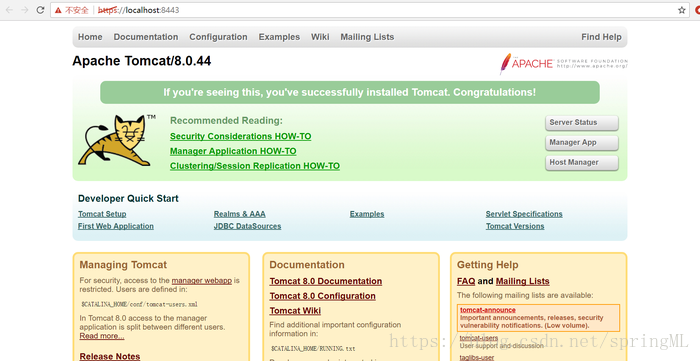The image size is (700, 361).
Task: Open the JDBC DataSources link
Action: tap(247, 226)
